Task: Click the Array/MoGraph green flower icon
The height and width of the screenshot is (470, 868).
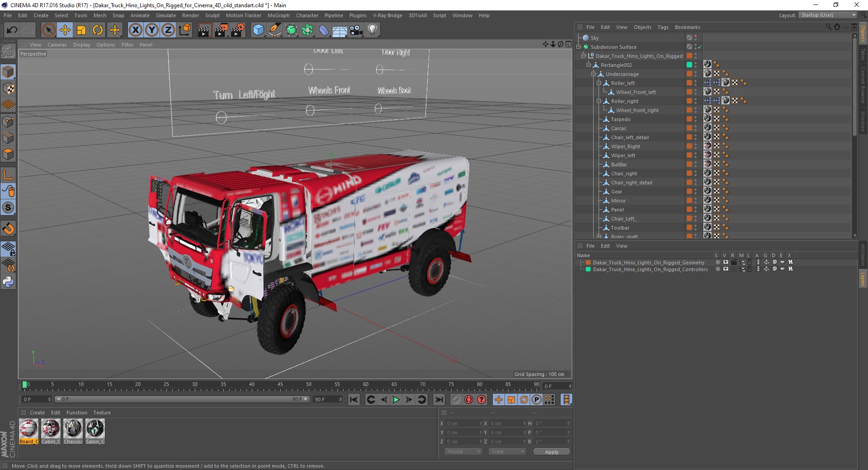Action: [x=307, y=30]
